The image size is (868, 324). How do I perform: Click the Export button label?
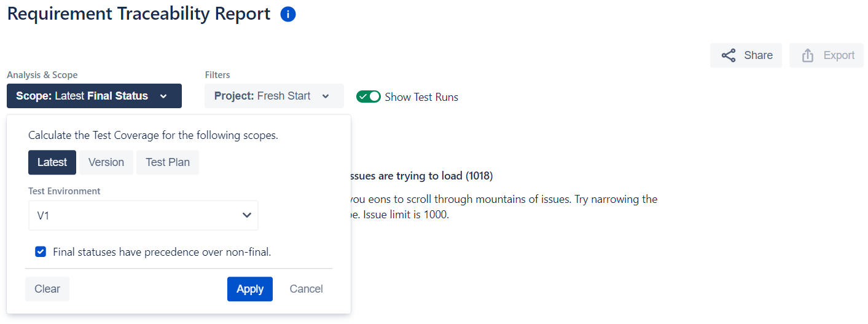pyautogui.click(x=839, y=55)
